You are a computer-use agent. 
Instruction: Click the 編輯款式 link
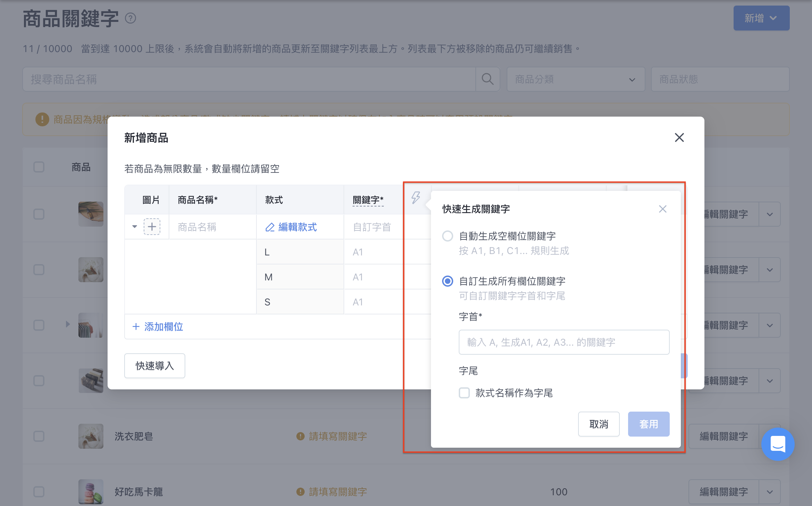291,227
